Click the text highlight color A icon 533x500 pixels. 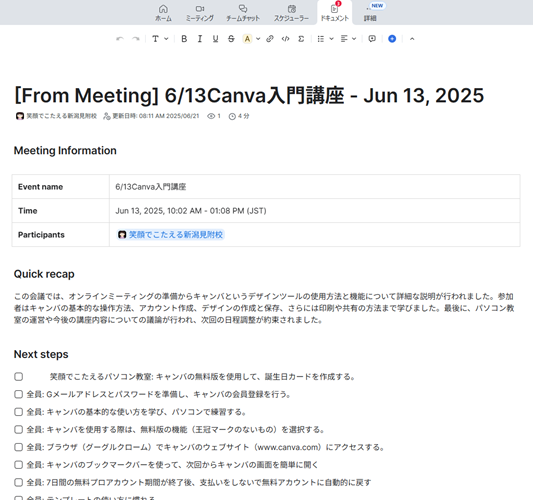click(x=247, y=39)
